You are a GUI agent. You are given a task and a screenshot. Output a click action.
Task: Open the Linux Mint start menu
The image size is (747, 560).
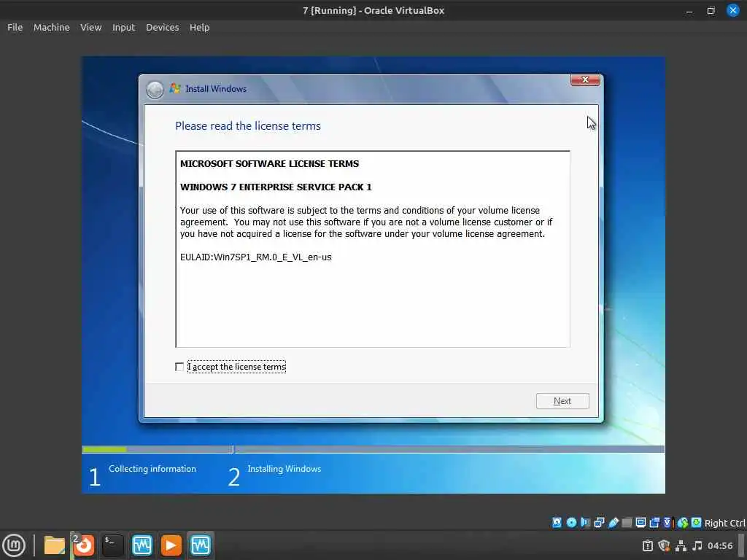coord(15,545)
